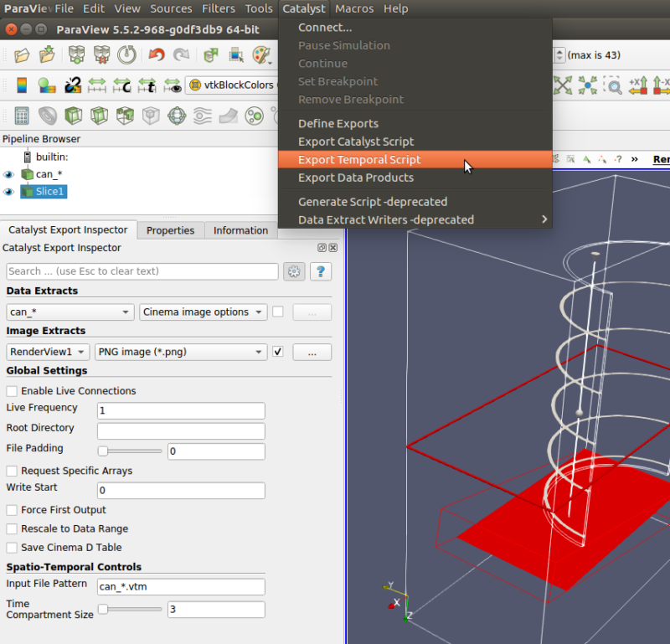Click the Zoom to data icon
Screen dimensions: 670x644
coord(589,85)
